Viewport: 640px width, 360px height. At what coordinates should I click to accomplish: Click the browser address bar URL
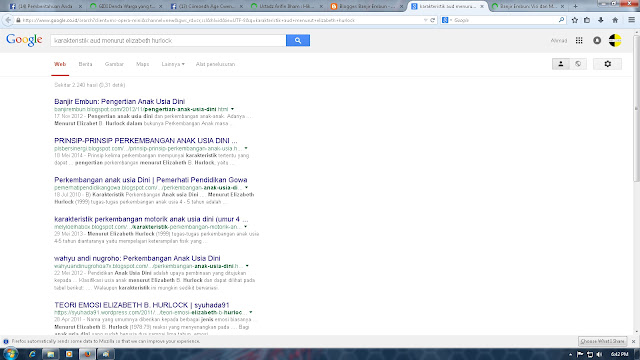(x=220, y=20)
